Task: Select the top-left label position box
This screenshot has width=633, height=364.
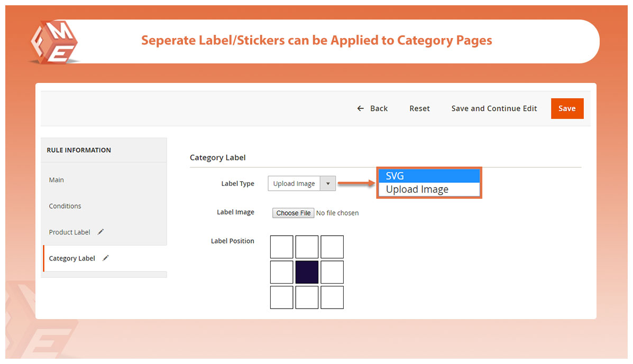Action: [281, 247]
